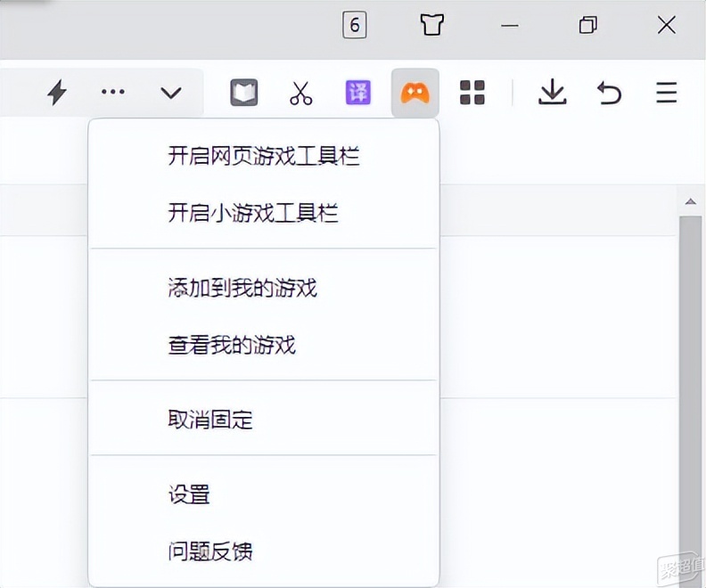
Task: Click the undo closed tab icon
Action: click(x=609, y=93)
